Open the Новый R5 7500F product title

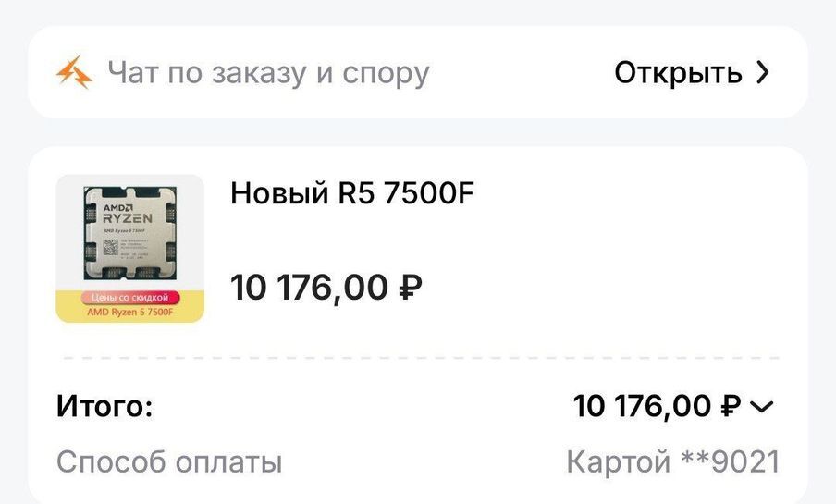tap(352, 192)
